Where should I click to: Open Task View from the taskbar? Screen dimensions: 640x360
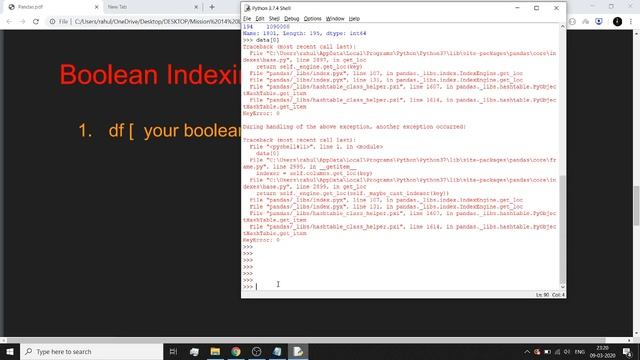click(x=173, y=351)
